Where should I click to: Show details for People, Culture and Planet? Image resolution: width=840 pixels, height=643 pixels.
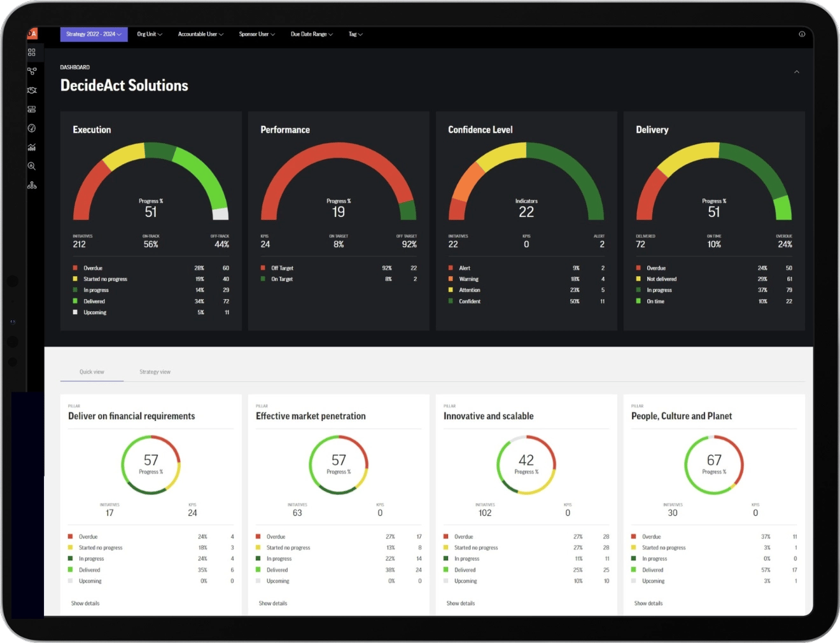coord(648,604)
